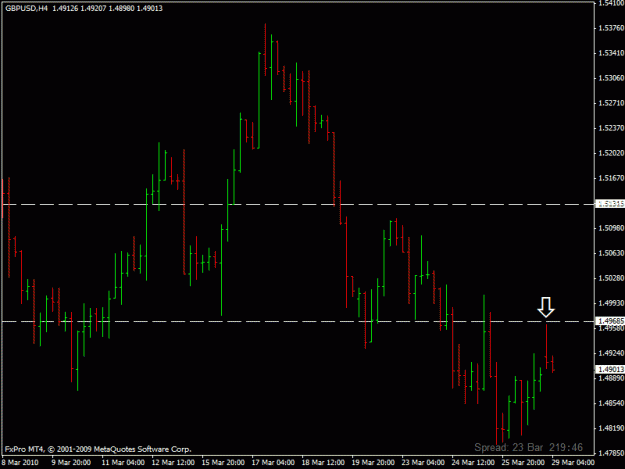Click the 1.48540 price axis label

point(611,403)
